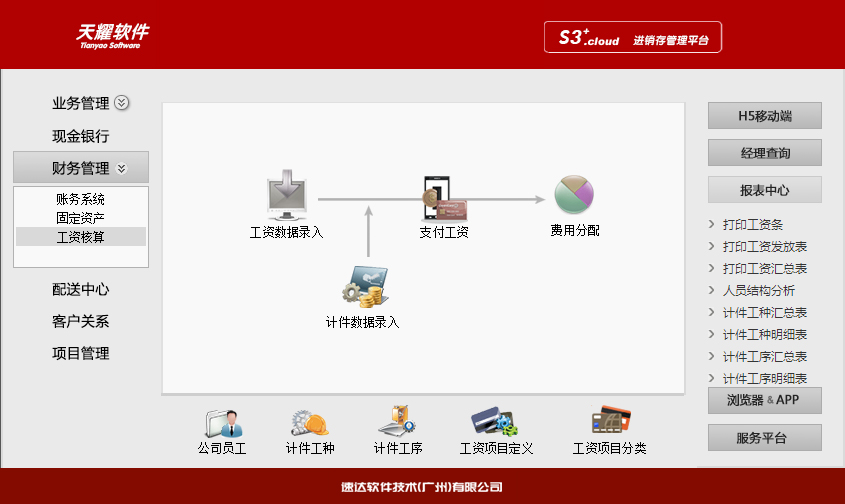Image resolution: width=845 pixels, height=504 pixels.
Task: Click the 支付工资 payment icon
Action: pyautogui.click(x=444, y=198)
